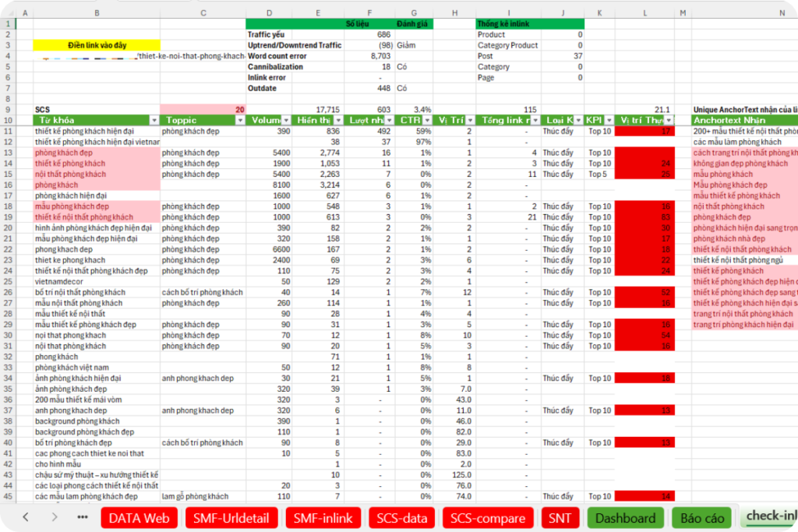Select anchor text thiết kế nội thất phòng ngủ
Viewport: 798px width, 532px height.
pyautogui.click(x=744, y=260)
